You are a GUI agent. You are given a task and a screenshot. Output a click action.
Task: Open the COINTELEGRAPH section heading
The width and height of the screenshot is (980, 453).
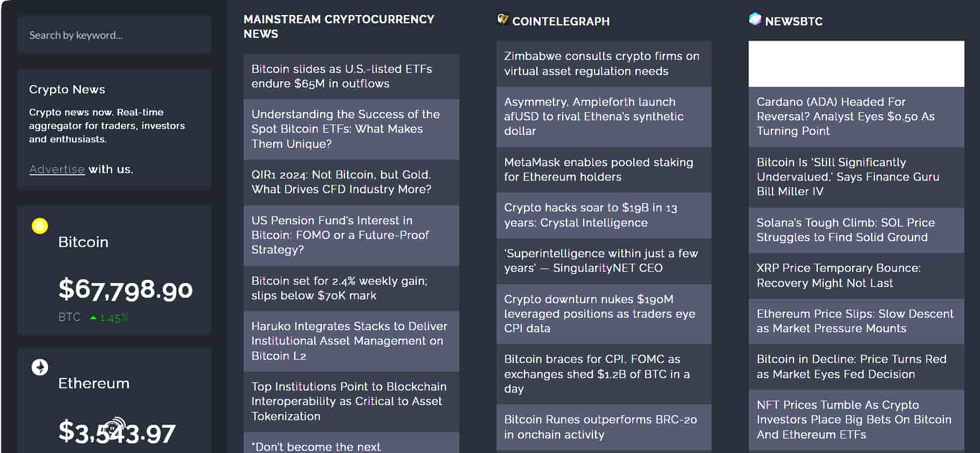561,22
